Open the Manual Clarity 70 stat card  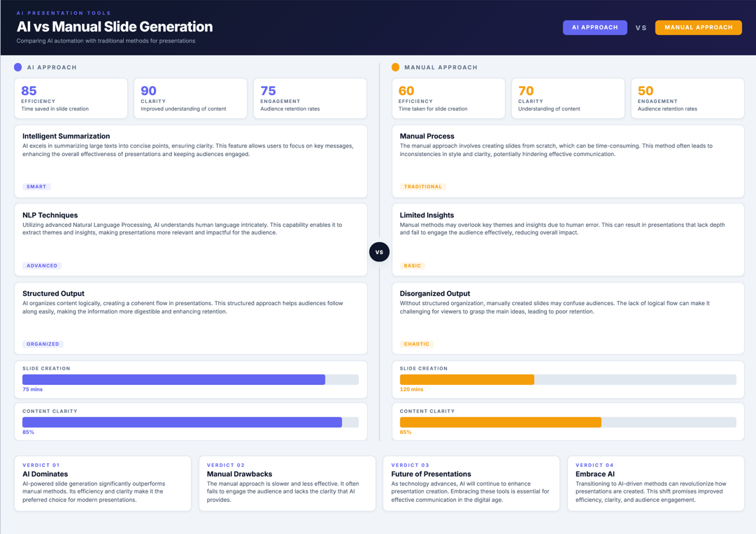pyautogui.click(x=568, y=99)
